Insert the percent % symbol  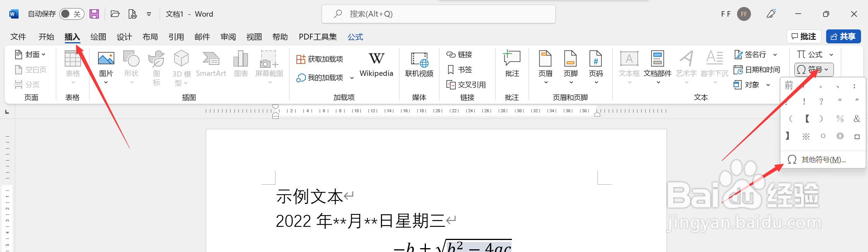(840, 119)
